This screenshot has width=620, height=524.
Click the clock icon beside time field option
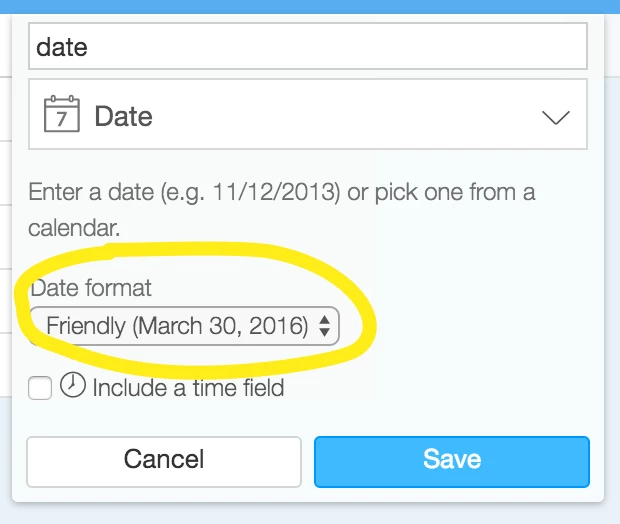point(73,385)
